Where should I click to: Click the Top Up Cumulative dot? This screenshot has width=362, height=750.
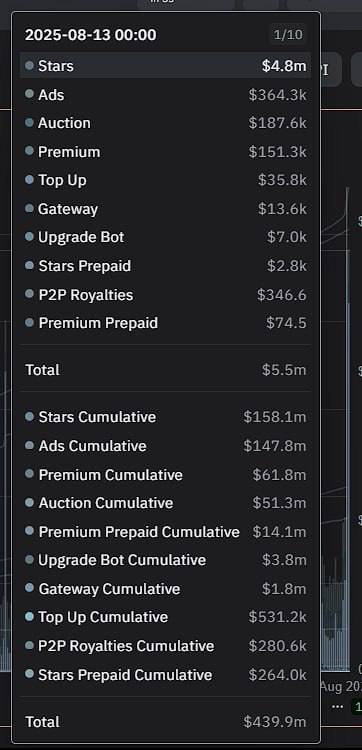tap(30, 617)
